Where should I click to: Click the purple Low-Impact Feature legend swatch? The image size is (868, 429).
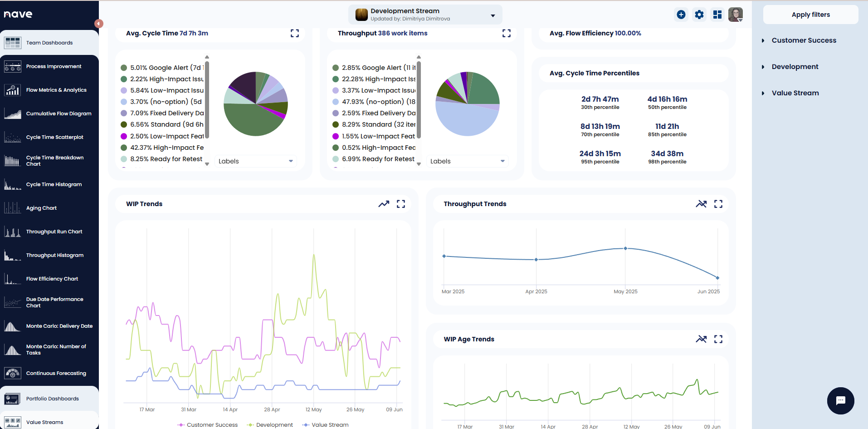coord(124,136)
